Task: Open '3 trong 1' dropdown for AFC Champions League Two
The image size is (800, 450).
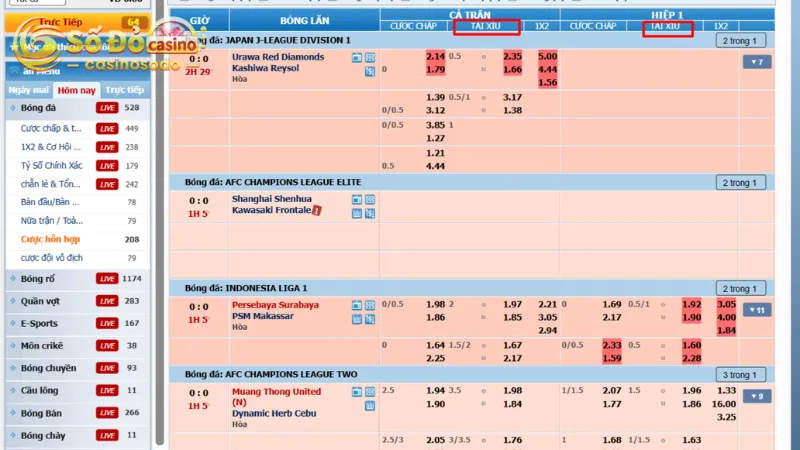Action: tap(740, 375)
